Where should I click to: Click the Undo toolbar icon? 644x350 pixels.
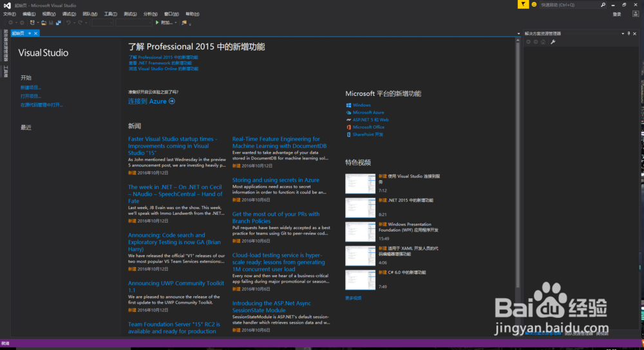pos(68,23)
